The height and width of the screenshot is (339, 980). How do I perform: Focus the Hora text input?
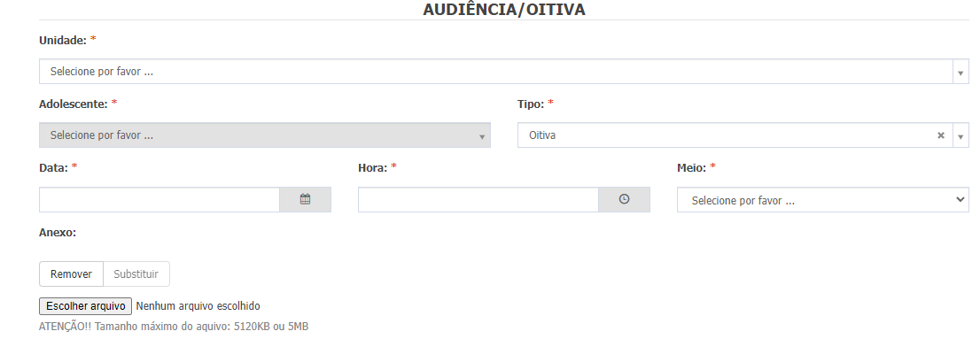click(x=478, y=200)
